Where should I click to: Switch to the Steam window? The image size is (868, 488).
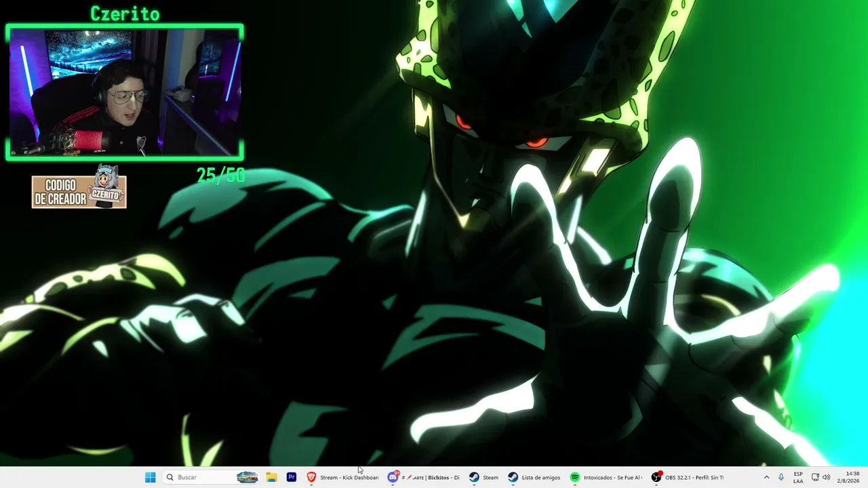tap(484, 477)
